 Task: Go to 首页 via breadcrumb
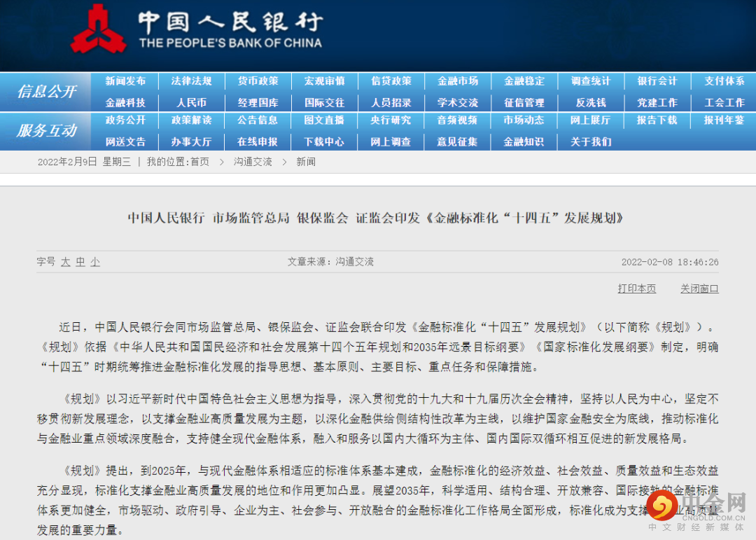(200, 162)
